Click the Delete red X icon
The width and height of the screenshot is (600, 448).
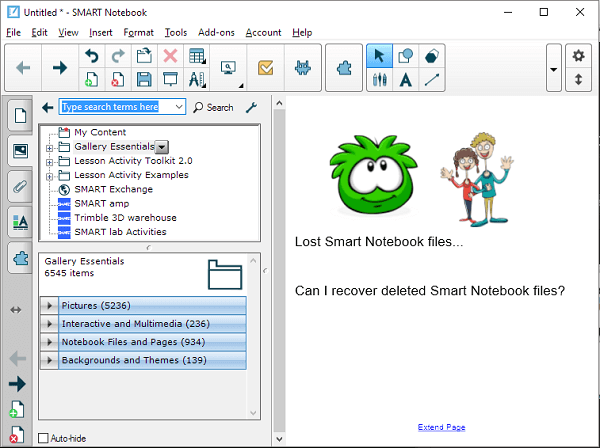(171, 56)
